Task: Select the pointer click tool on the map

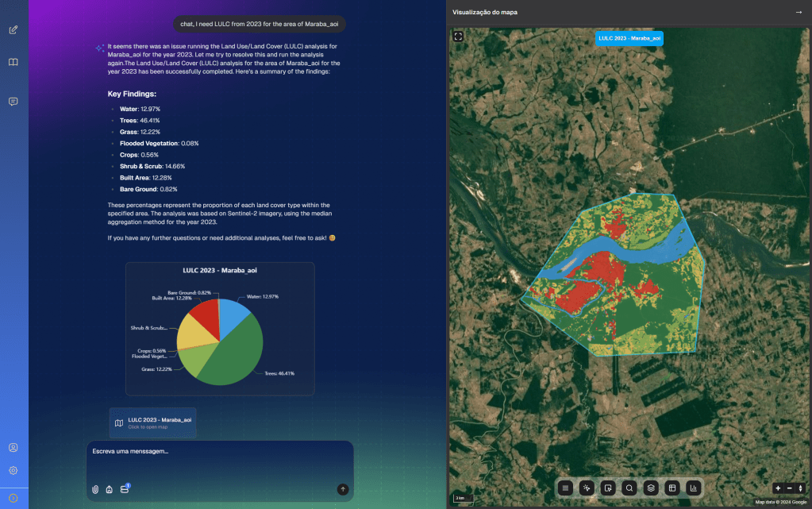Action: [587, 488]
